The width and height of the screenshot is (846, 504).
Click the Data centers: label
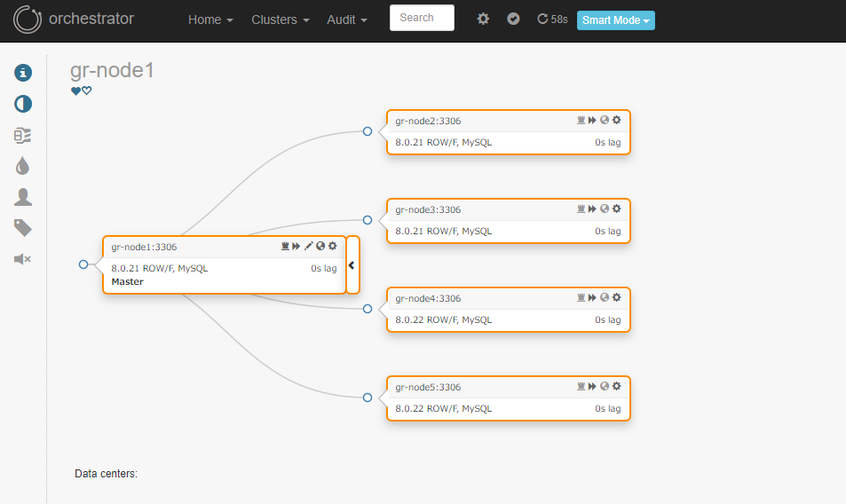pyautogui.click(x=107, y=474)
